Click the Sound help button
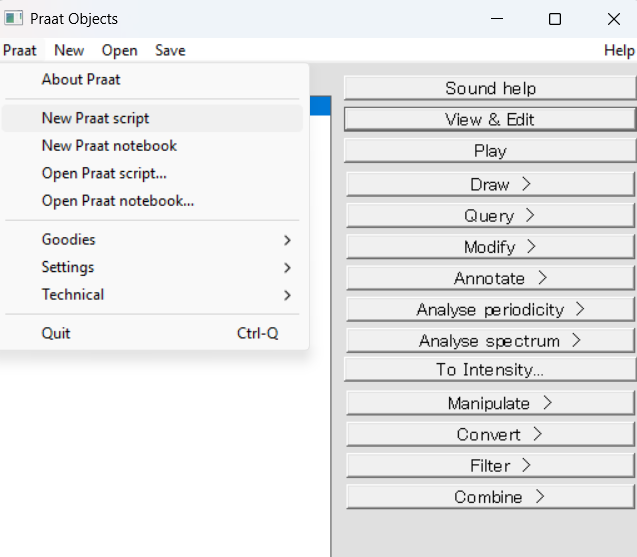 490,88
